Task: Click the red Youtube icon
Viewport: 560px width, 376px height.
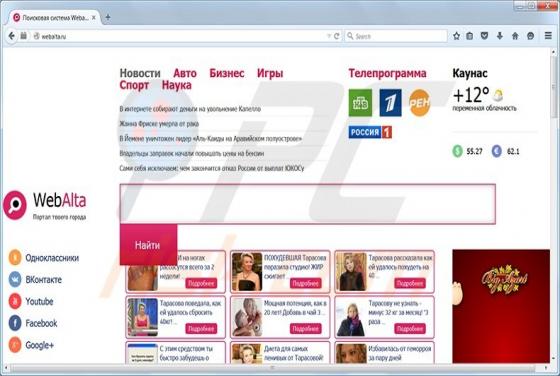Action: [15, 301]
